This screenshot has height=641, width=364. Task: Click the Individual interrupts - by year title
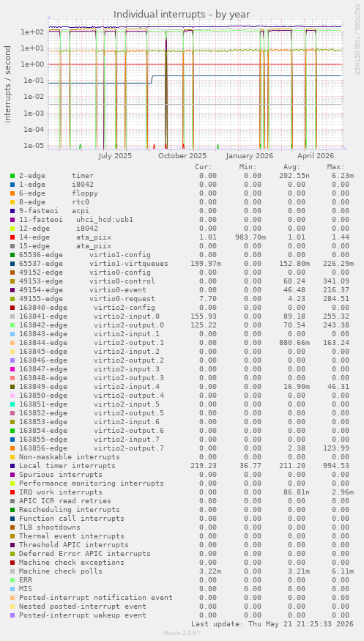coord(182,15)
